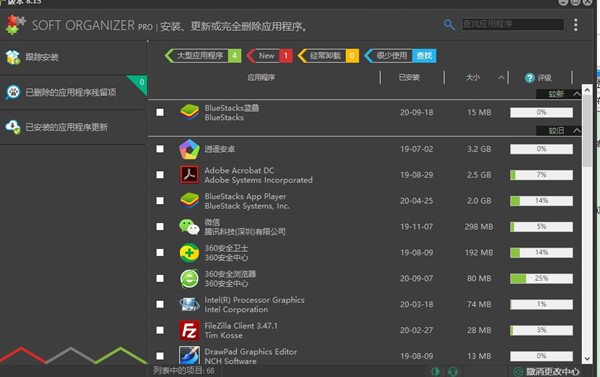Check the BlueStacks App Player checkbox

160,201
